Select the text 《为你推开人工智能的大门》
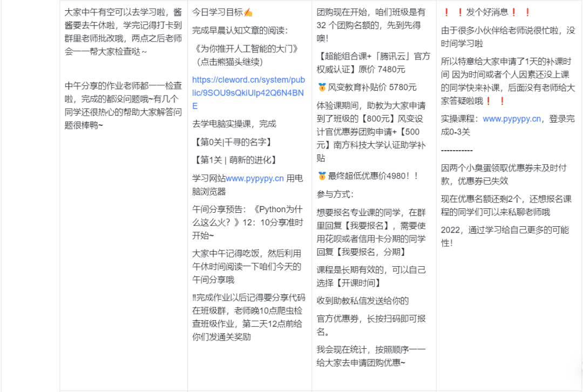Viewport: 583px width, 392px height. pyautogui.click(x=246, y=49)
